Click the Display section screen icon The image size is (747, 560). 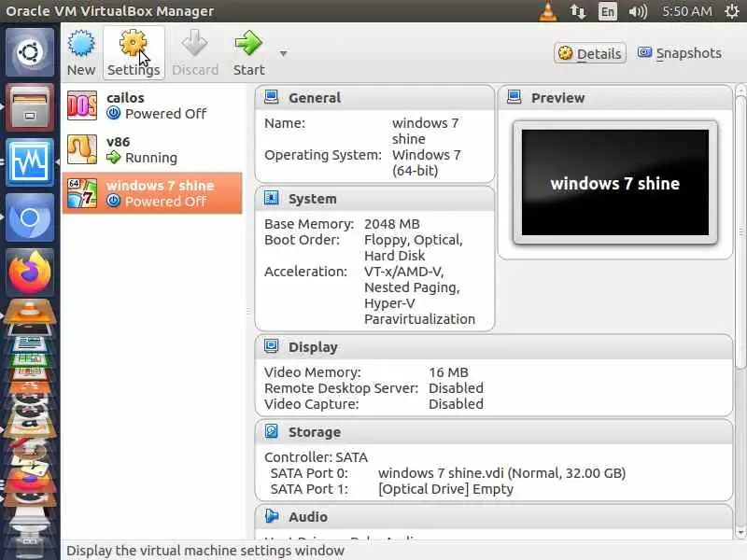tap(272, 346)
